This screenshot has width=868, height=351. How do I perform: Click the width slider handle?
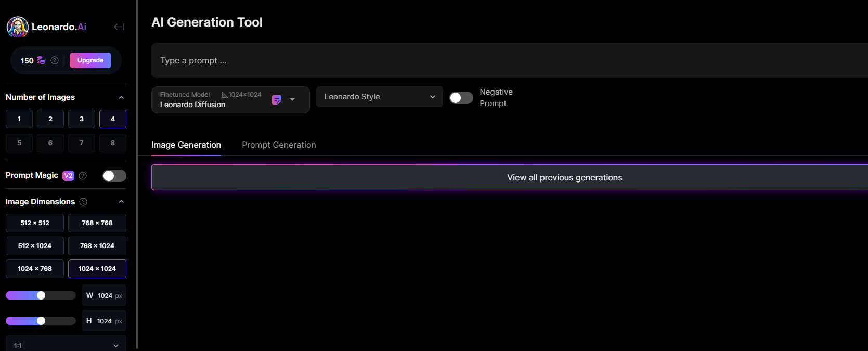coord(41,295)
